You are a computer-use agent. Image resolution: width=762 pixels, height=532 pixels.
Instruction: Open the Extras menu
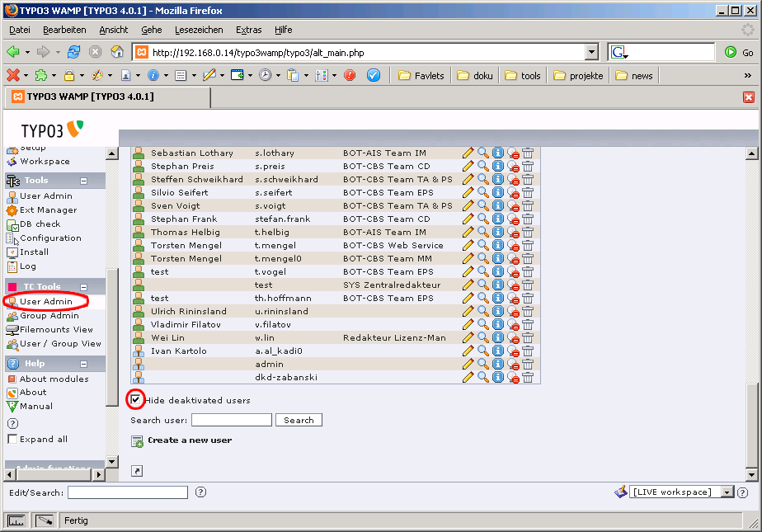[249, 30]
